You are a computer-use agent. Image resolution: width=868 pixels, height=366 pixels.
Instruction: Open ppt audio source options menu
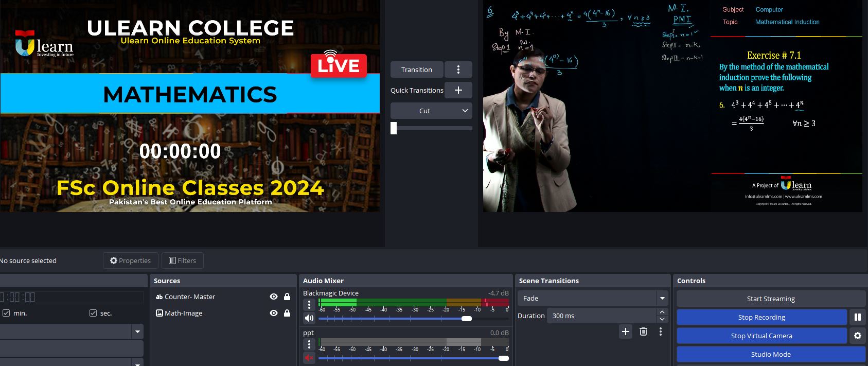(309, 344)
